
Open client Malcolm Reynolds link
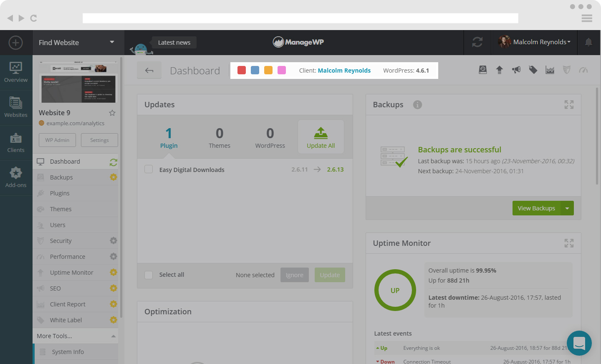[x=344, y=71]
